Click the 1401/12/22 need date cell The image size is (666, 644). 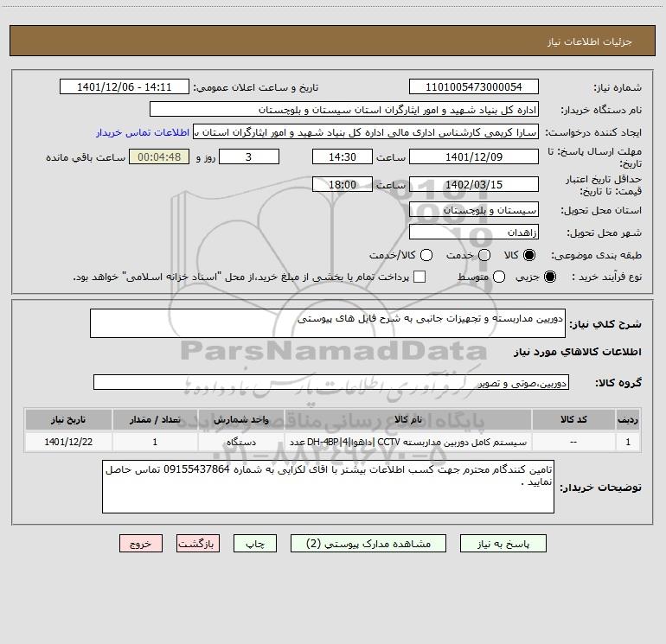coord(68,442)
